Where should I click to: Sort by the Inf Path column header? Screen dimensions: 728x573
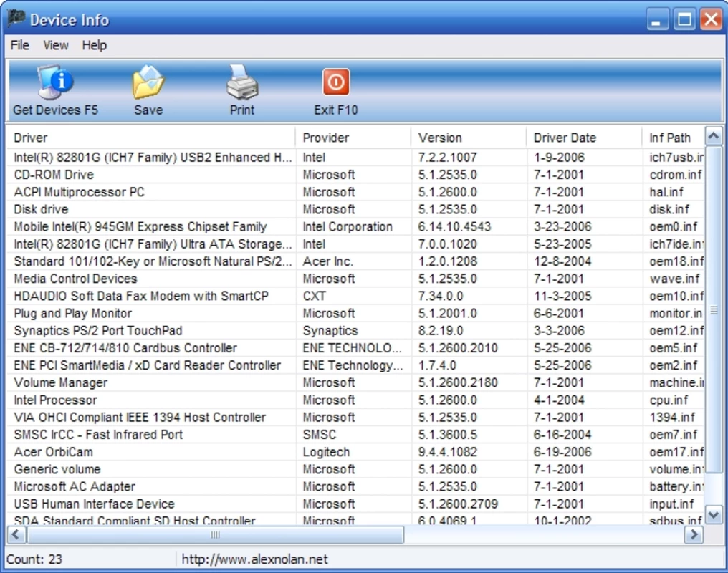pos(673,138)
